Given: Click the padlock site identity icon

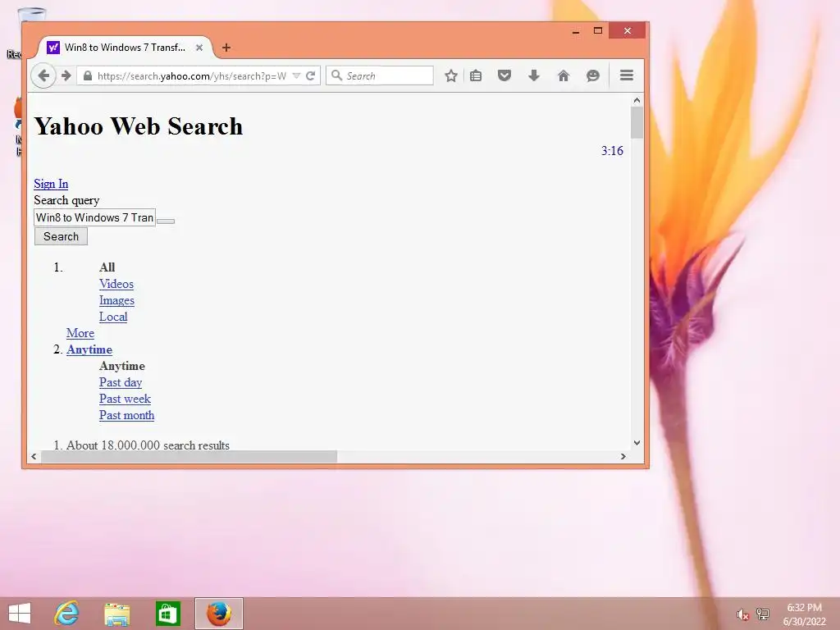Looking at the screenshot, I should coord(87,75).
